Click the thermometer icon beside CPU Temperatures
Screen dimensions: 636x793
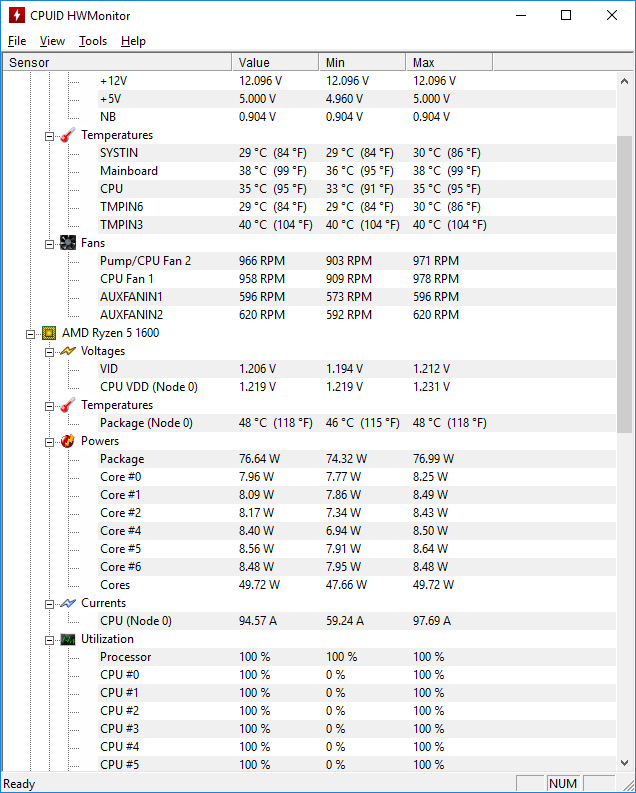pos(68,405)
